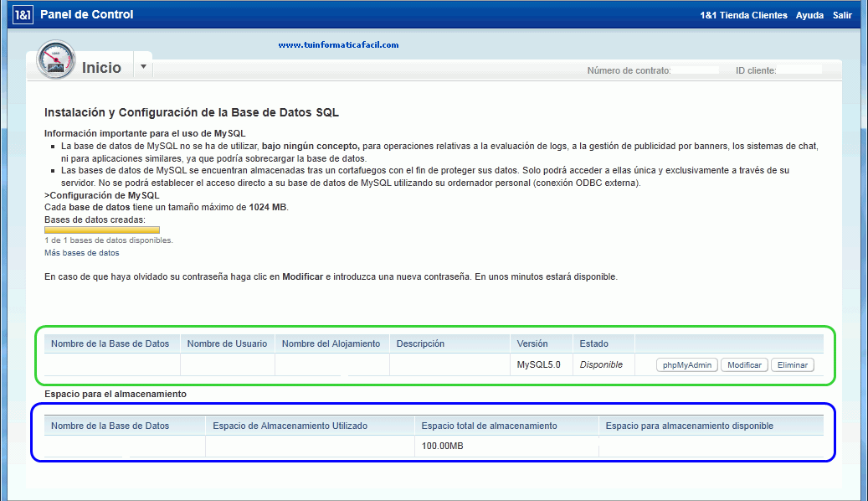Click the www.tuinformaticafacil.com text

click(338, 45)
